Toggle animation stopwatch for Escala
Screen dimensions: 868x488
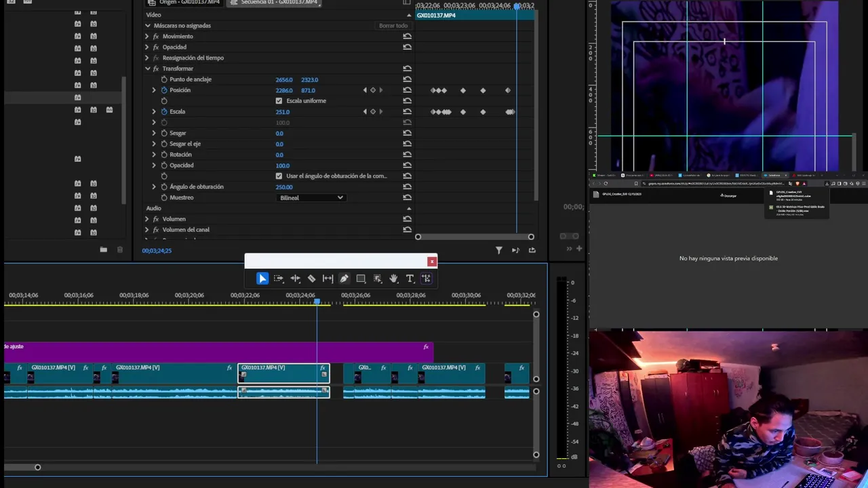point(164,112)
